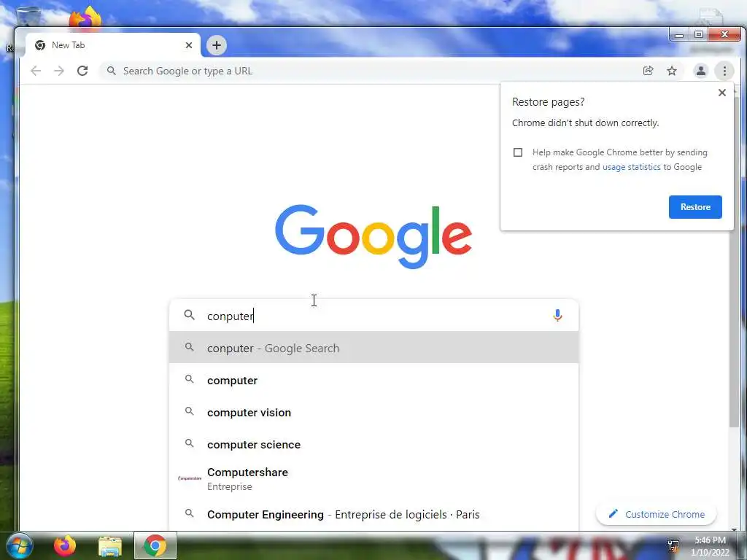Select the New Tab tab
Image resolution: width=747 pixels, height=560 pixels.
(113, 45)
